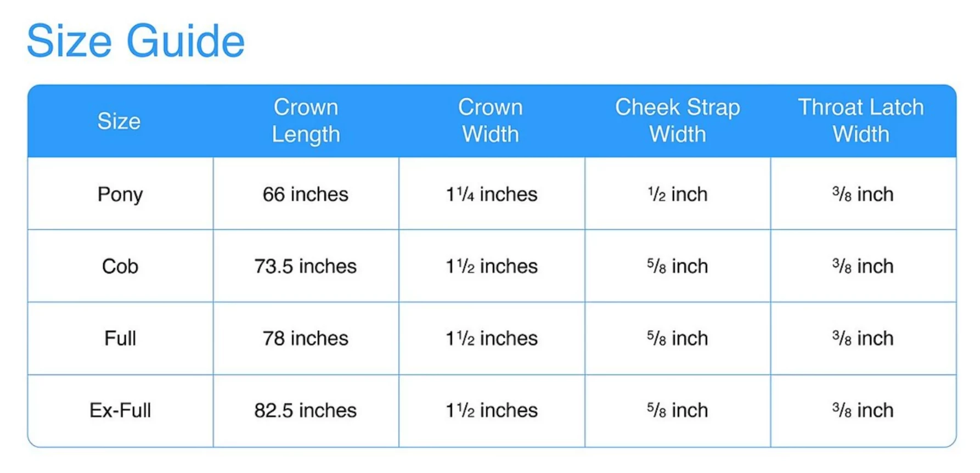Select the Pony size row label
This screenshot has width=980, height=473.
coord(120,194)
